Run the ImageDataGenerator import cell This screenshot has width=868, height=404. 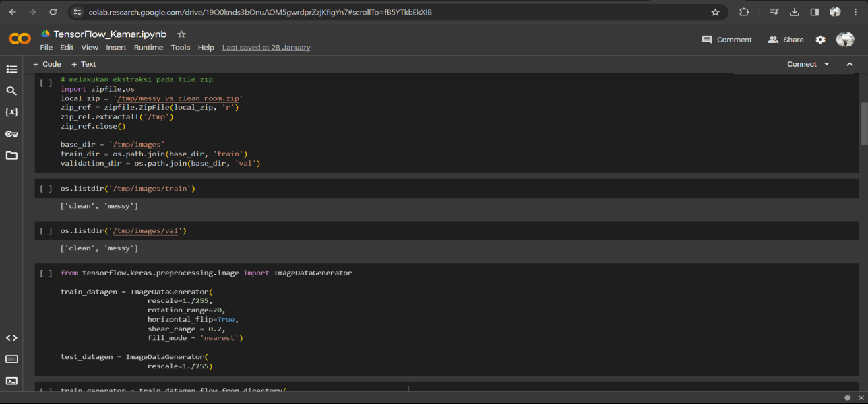[46, 273]
